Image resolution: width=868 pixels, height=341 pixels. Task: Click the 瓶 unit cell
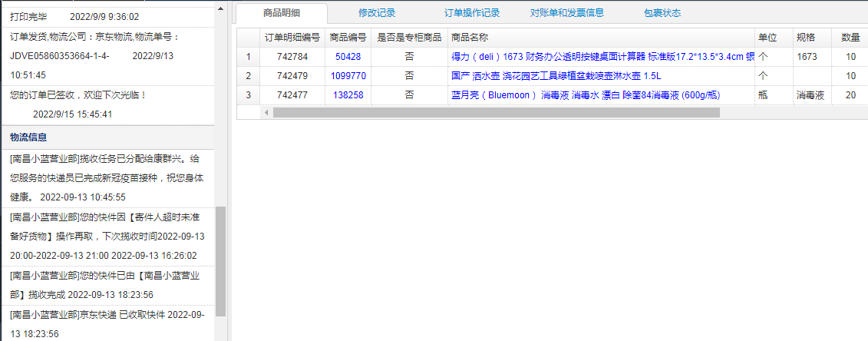[x=774, y=95]
